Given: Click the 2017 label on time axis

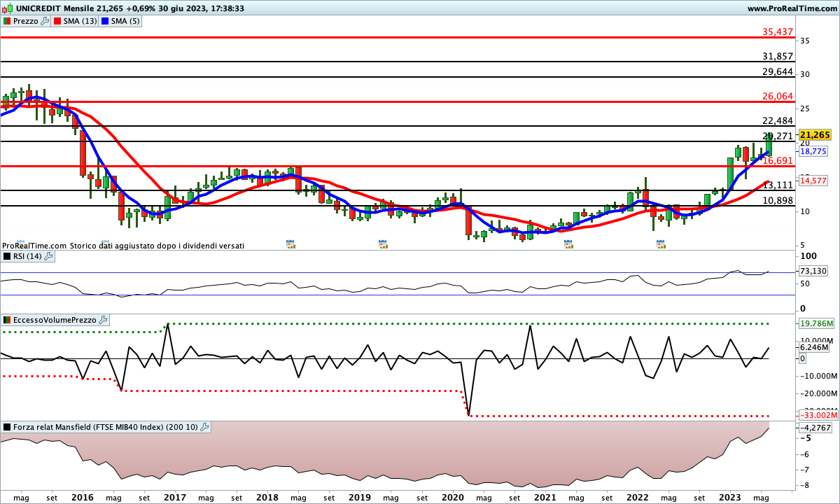Looking at the screenshot, I should (175, 498).
